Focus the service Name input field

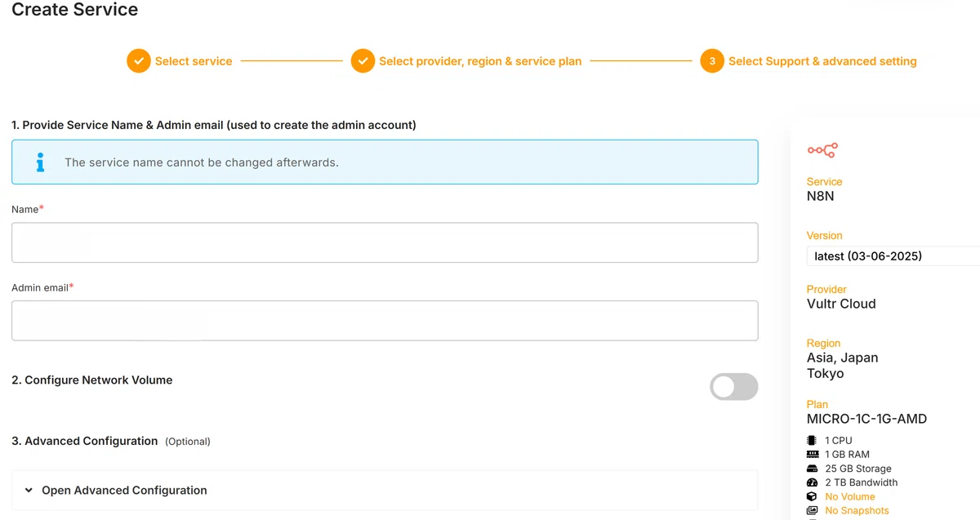click(x=385, y=242)
